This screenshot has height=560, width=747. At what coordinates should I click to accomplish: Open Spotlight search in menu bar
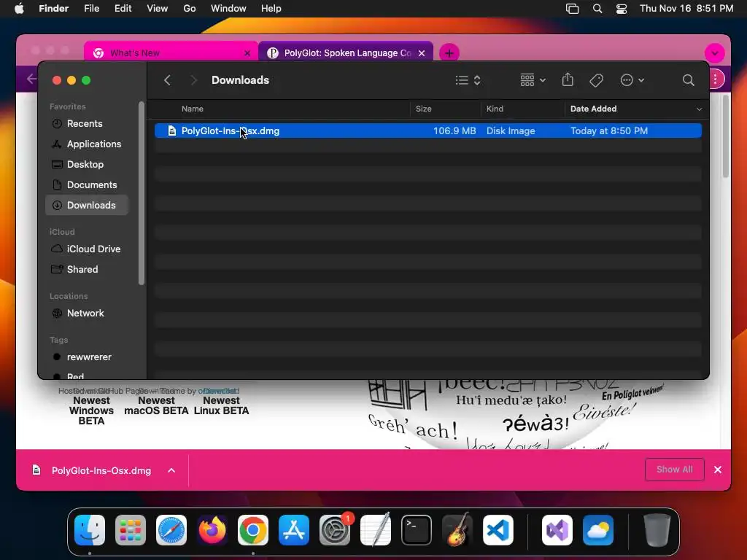(x=597, y=9)
